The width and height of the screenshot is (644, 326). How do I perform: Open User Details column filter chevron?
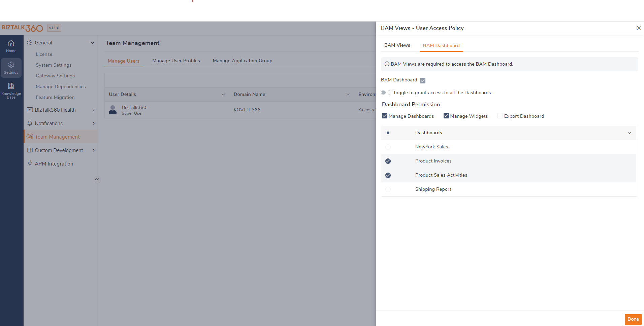[223, 95]
